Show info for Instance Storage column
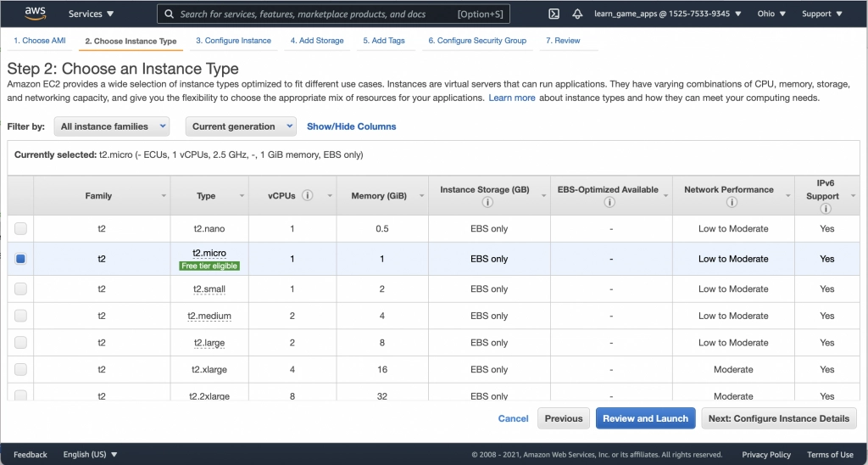This screenshot has height=465, width=868. (x=487, y=202)
